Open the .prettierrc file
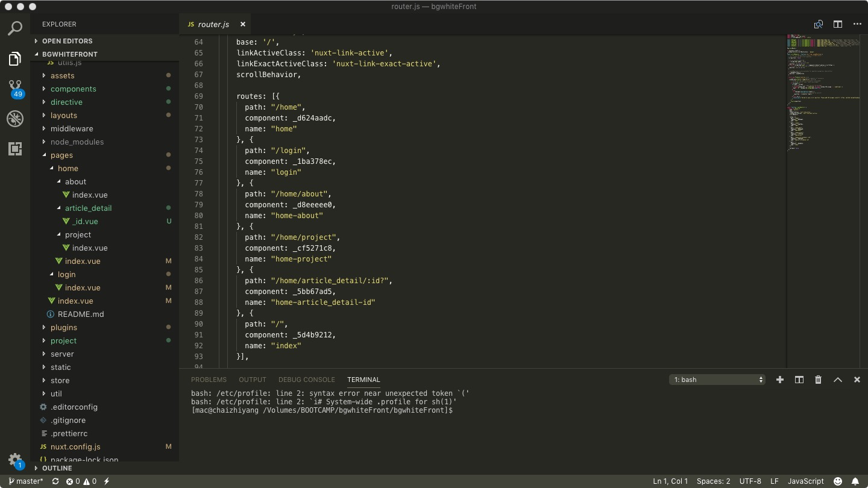The image size is (868, 488). pos(105,433)
